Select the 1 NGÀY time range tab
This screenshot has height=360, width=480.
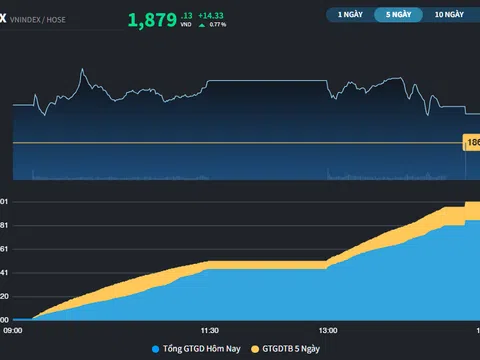point(350,15)
